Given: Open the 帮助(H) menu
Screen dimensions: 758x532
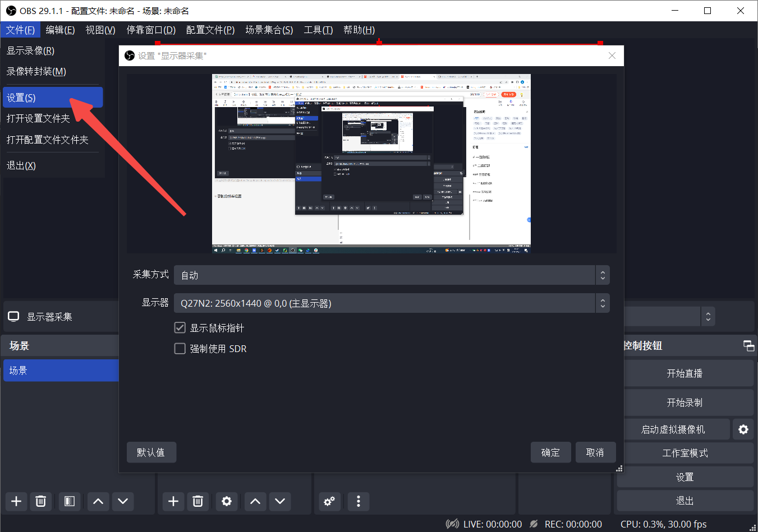Looking at the screenshot, I should [359, 30].
